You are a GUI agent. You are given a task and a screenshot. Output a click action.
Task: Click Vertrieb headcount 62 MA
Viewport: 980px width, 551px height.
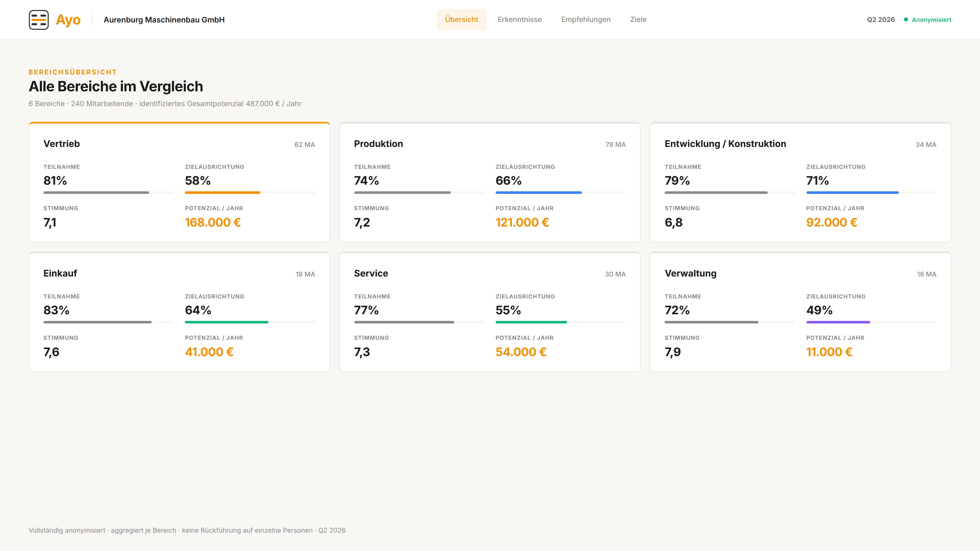tap(304, 144)
